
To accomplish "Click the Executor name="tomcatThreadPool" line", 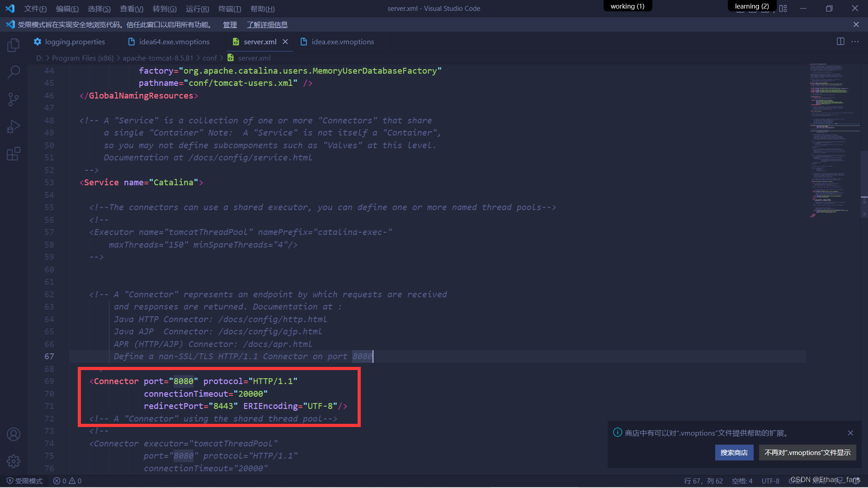I will point(241,232).
